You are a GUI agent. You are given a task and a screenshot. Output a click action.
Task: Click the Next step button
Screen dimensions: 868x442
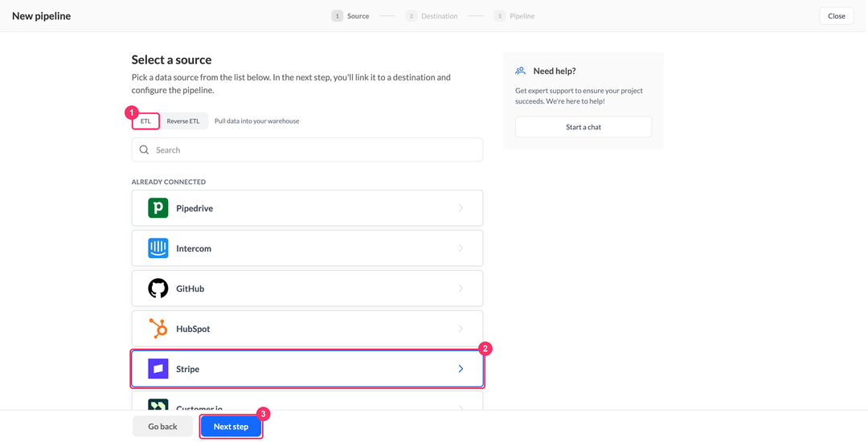(231, 427)
